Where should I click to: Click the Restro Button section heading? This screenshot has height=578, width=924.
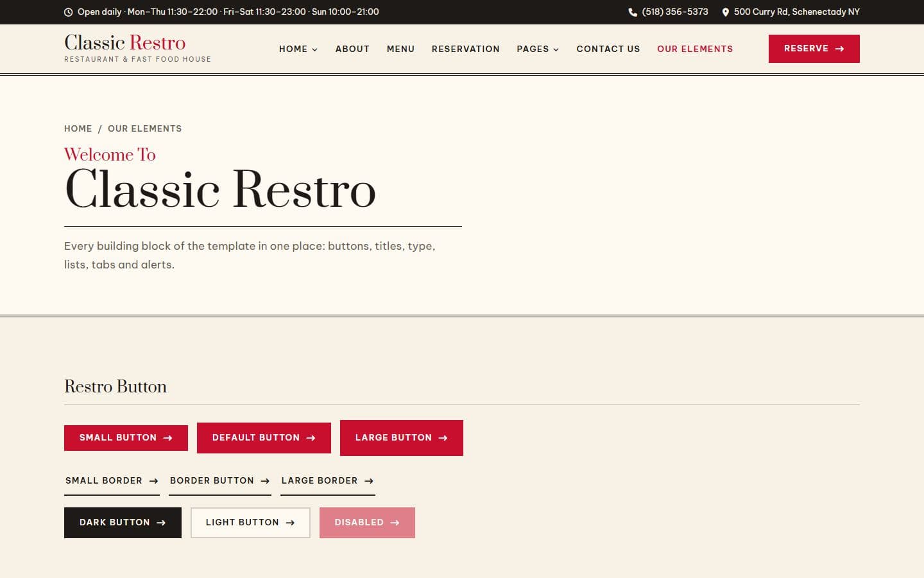[x=116, y=387]
